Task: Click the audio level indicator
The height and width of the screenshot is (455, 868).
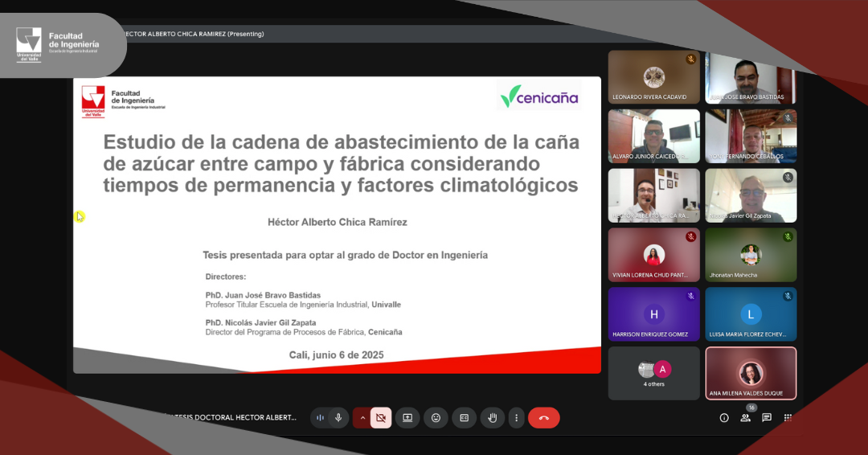Action: [x=321, y=418]
